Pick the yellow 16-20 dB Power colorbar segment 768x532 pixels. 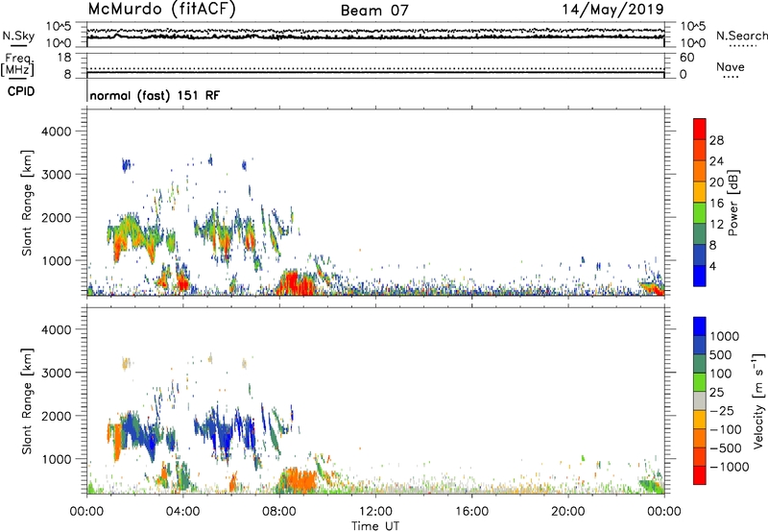pyautogui.click(x=700, y=192)
